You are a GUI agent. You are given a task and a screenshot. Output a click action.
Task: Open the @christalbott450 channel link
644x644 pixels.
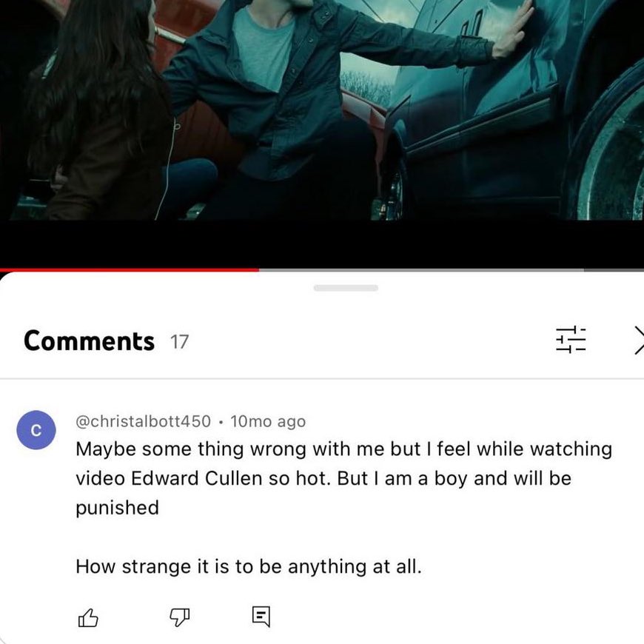tap(143, 421)
